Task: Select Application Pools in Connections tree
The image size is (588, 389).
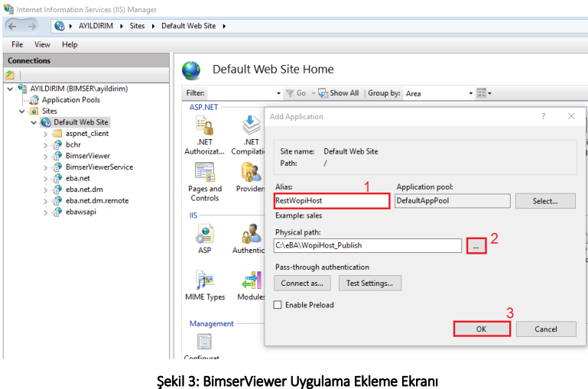Action: 71,100
